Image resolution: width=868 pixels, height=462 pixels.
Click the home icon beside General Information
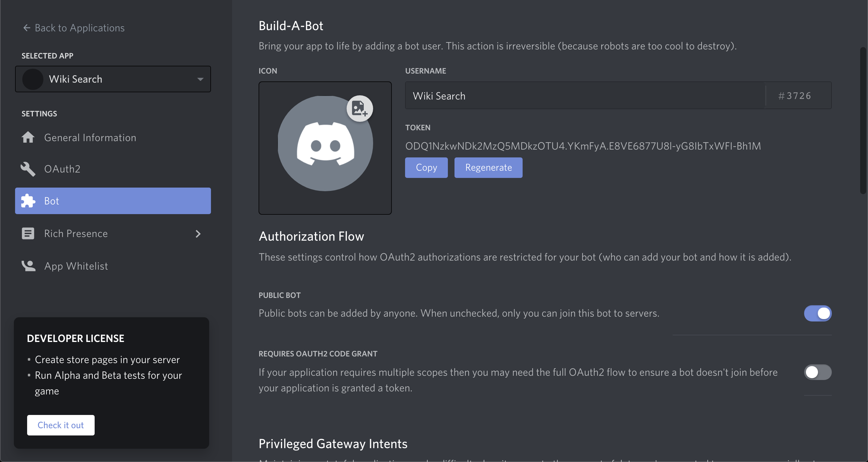(x=28, y=137)
